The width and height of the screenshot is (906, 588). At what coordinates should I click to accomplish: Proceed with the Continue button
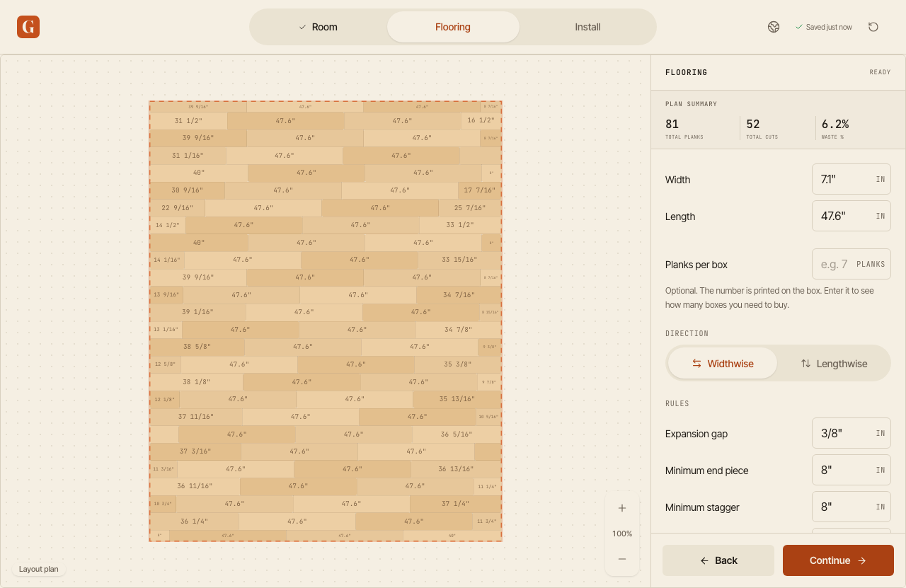tap(838, 560)
